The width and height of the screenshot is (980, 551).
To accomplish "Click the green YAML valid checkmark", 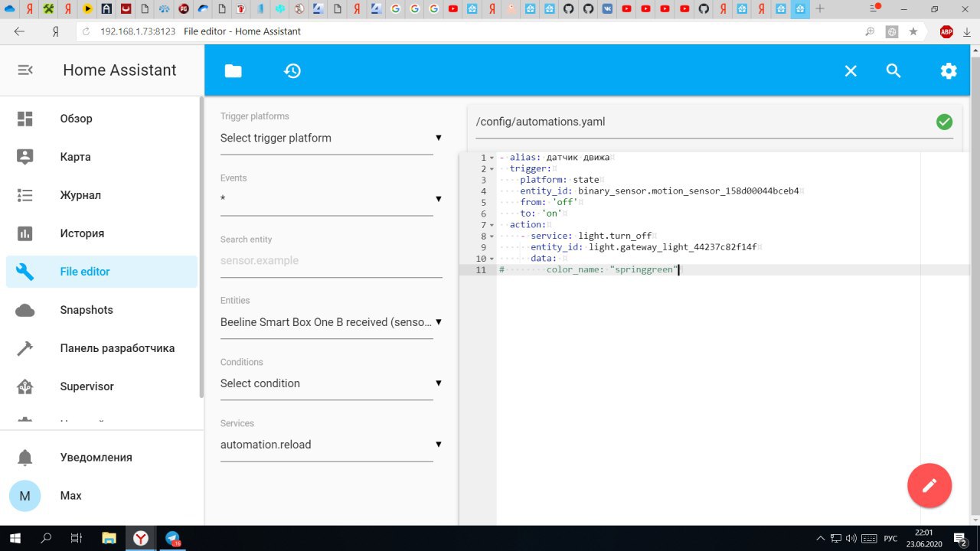I will (x=944, y=122).
